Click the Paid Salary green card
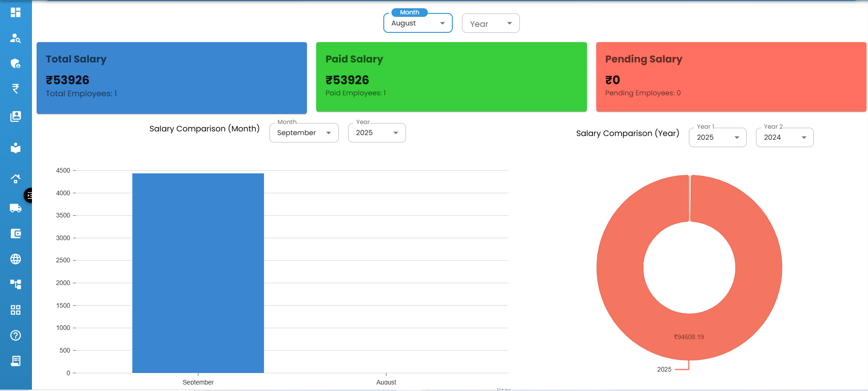This screenshot has width=868, height=391. (x=451, y=77)
